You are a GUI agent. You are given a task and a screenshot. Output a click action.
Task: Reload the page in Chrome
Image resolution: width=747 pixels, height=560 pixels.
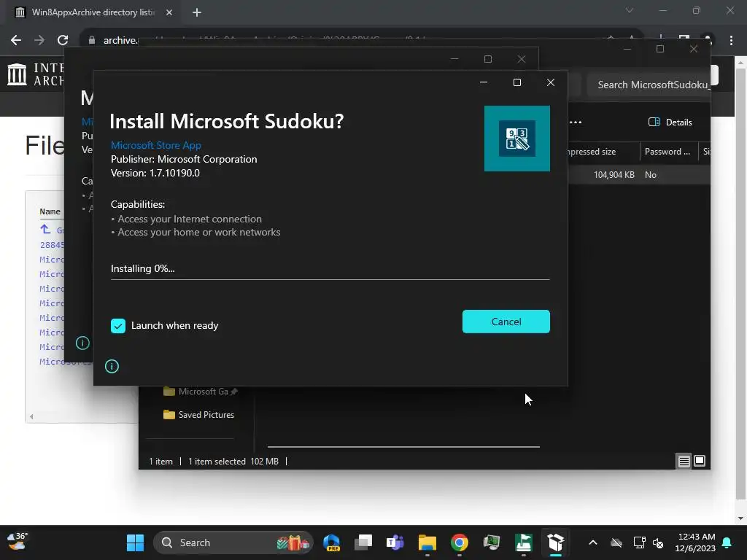click(x=63, y=40)
